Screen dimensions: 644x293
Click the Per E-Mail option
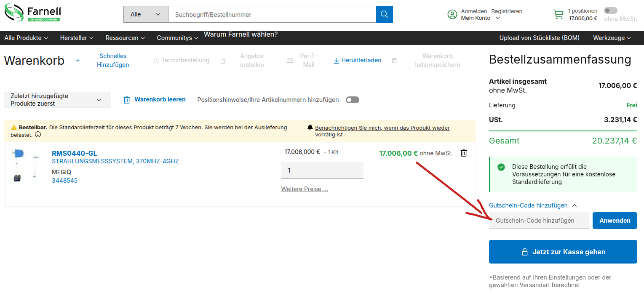coord(309,60)
